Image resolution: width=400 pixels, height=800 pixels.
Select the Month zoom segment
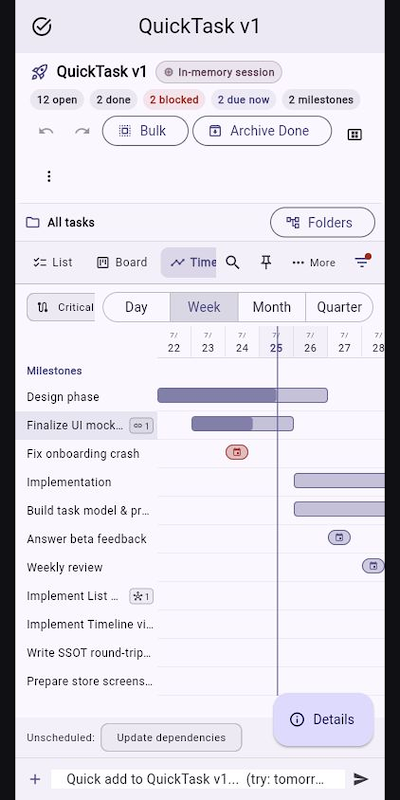(x=272, y=307)
